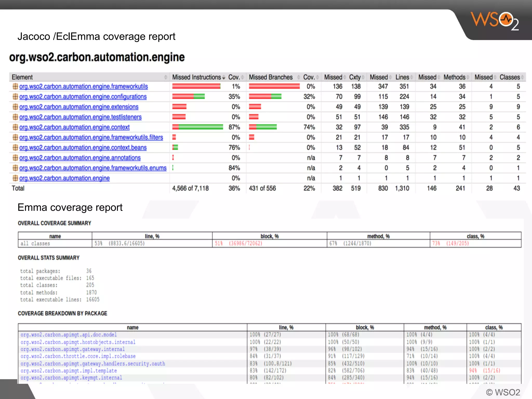Click the 87% coverage value for context
This screenshot has height=399, width=532.
click(x=234, y=127)
